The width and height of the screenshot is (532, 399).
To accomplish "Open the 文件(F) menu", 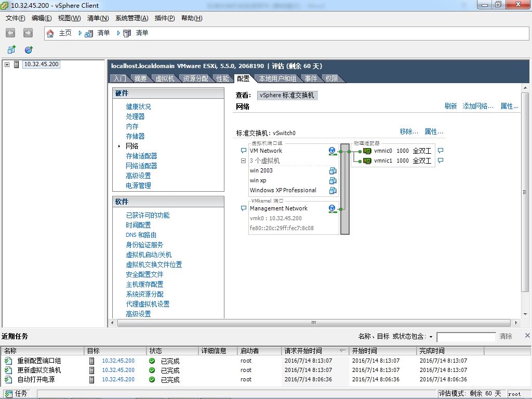I will [15, 18].
